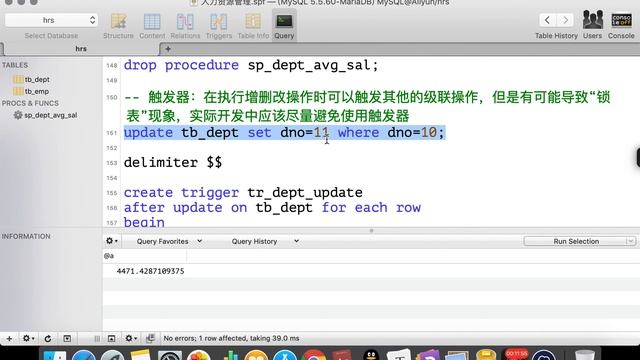640x360 pixels.
Task: Open Notes app from the Dock
Action: [x=141, y=355]
